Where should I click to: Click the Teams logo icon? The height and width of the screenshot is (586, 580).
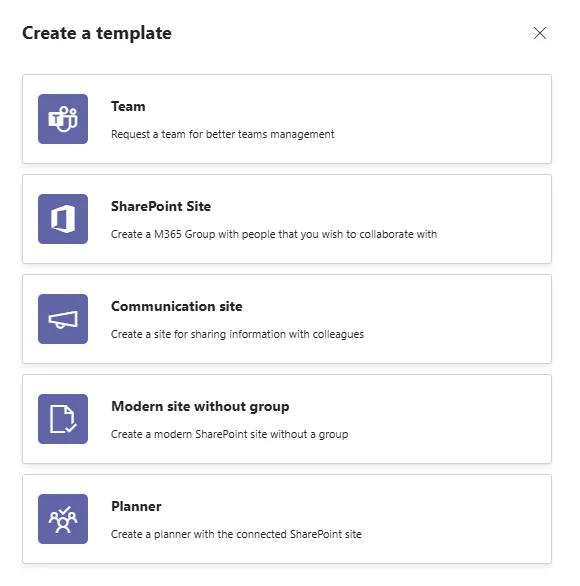(63, 119)
